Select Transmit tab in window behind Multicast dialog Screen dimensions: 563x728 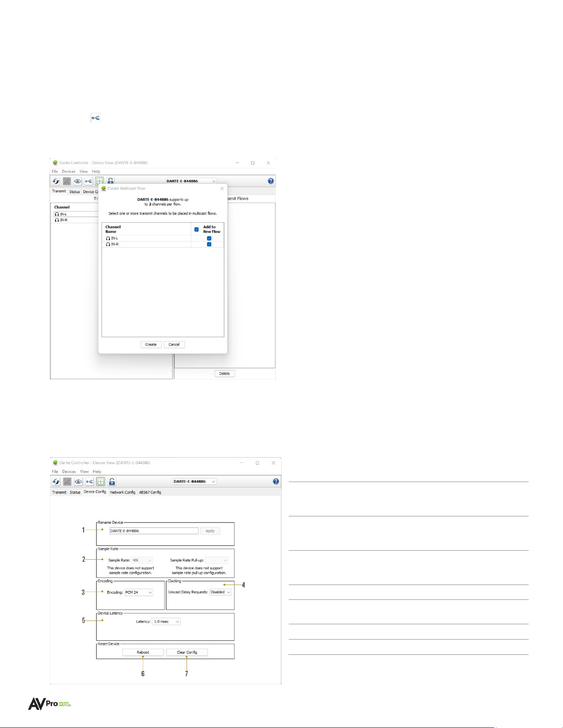[59, 191]
